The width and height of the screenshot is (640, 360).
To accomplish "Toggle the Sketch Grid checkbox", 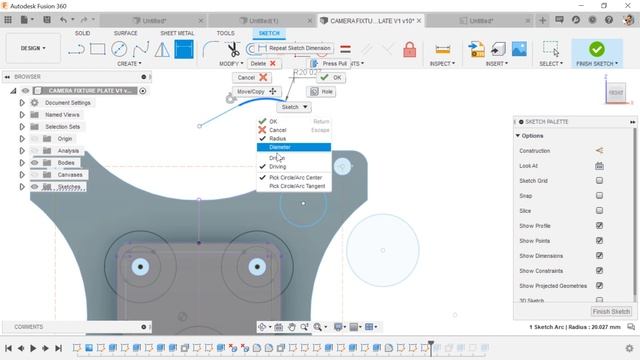I will pyautogui.click(x=599, y=180).
